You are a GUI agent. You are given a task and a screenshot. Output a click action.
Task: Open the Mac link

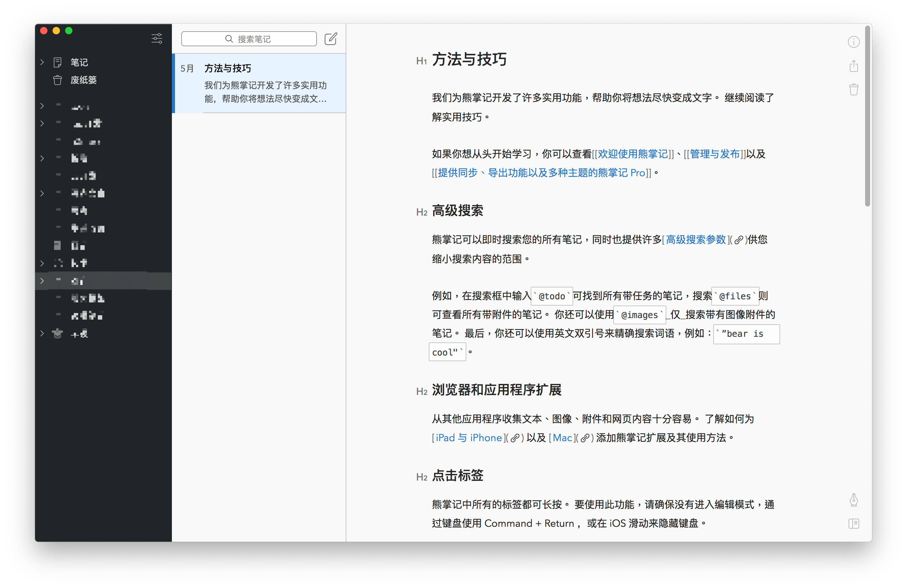[x=563, y=438]
